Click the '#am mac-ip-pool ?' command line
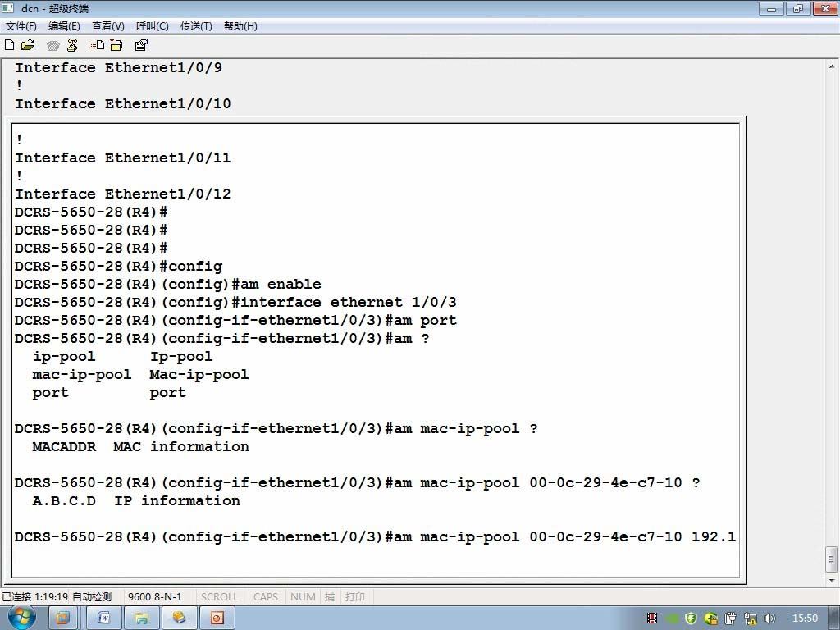This screenshot has width=840, height=630. coord(276,428)
